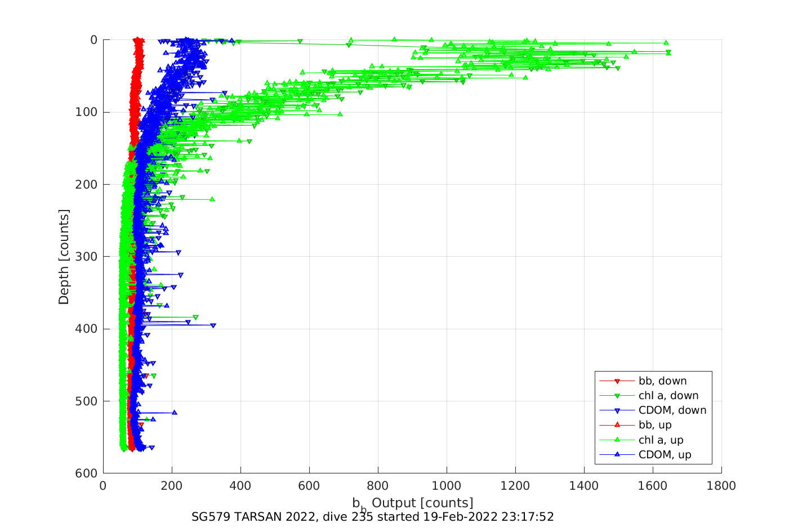Screen dimensions: 798x532
Task: Click the y-axis tick label 300
Action: pos(87,257)
